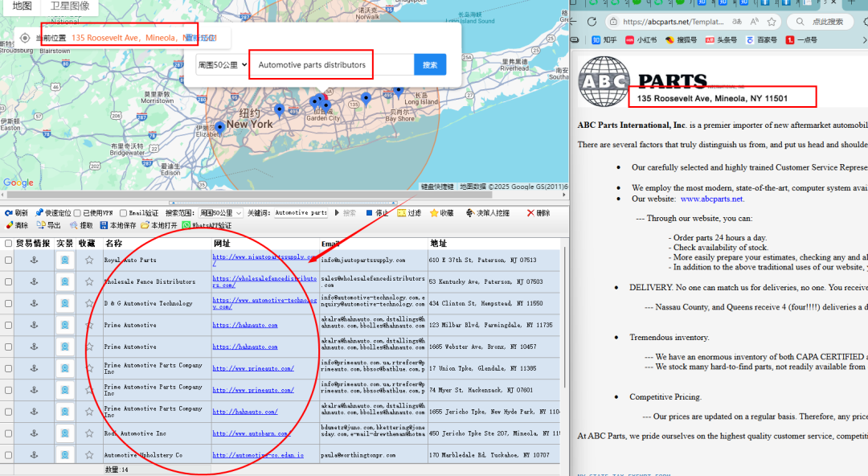
Task: Open the wholesalefencedistributors.com link
Action: (264, 281)
